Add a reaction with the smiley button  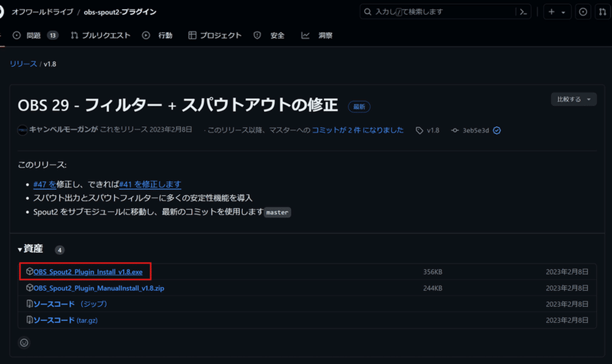(23, 343)
